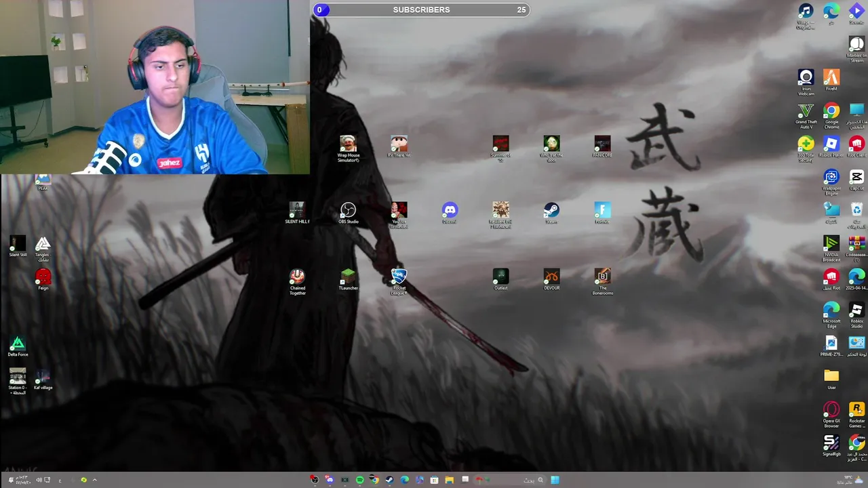Screen dimensions: 868x488
Task: Show hidden system tray icons
Action: pos(94,480)
